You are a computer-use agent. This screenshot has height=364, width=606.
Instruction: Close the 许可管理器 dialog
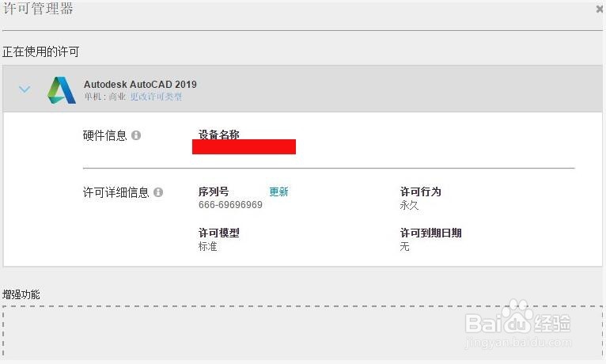600,9
